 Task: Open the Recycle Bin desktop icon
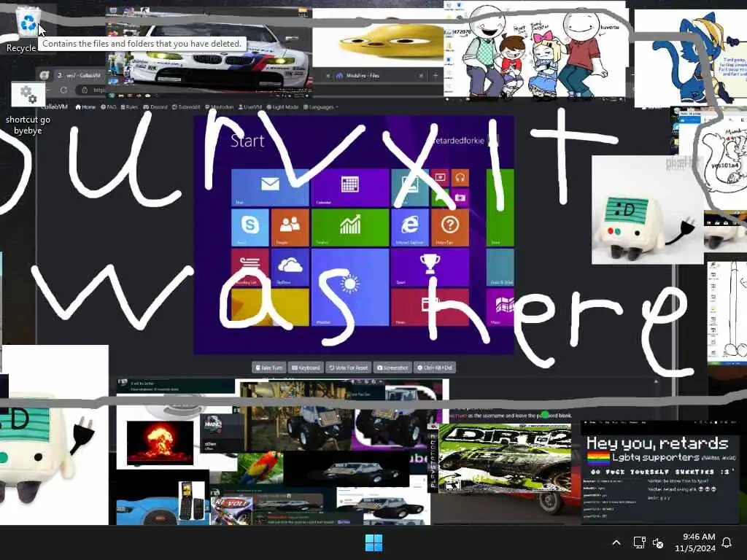27,28
